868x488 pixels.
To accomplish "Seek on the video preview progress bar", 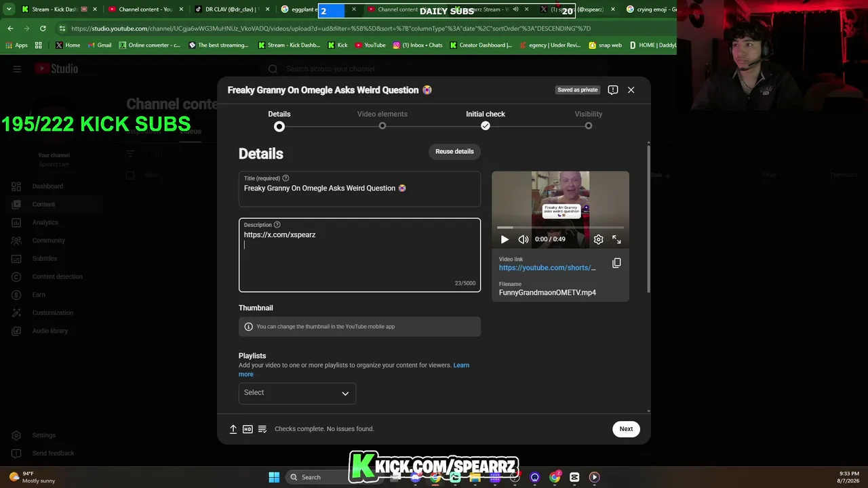I will tap(560, 227).
